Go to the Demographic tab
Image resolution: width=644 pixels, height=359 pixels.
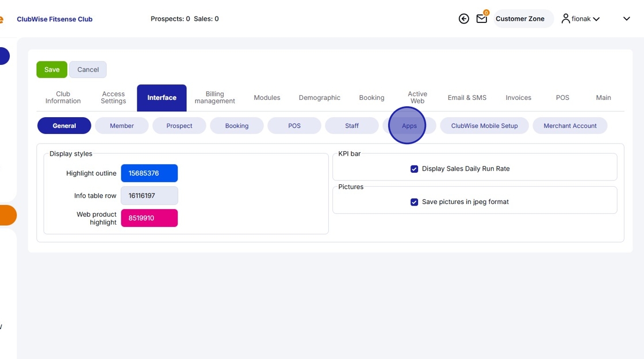320,98
